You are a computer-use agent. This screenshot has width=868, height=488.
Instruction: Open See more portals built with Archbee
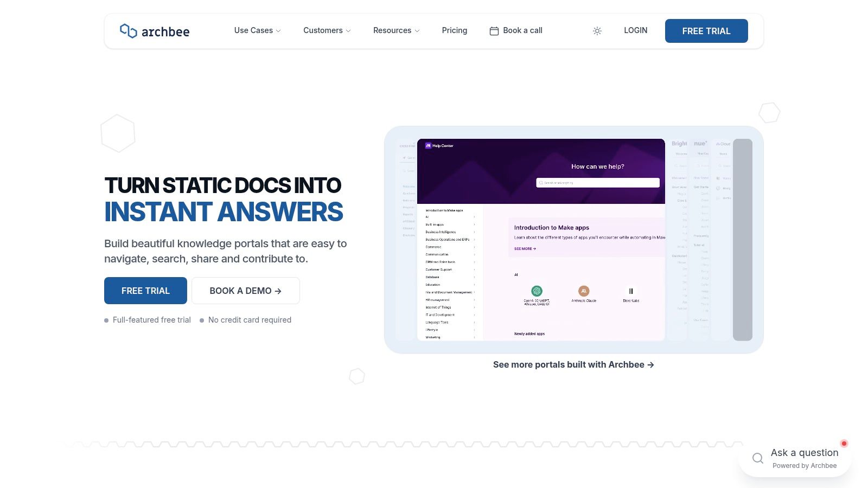coord(573,365)
